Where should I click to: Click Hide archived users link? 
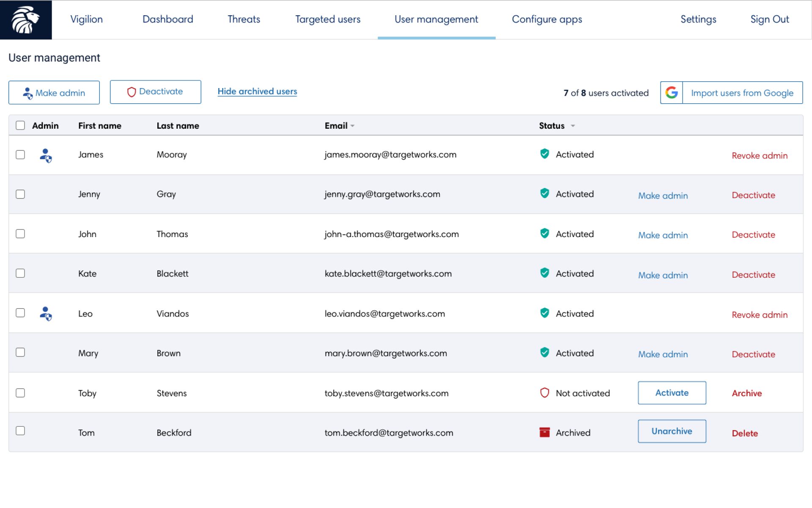click(x=257, y=91)
